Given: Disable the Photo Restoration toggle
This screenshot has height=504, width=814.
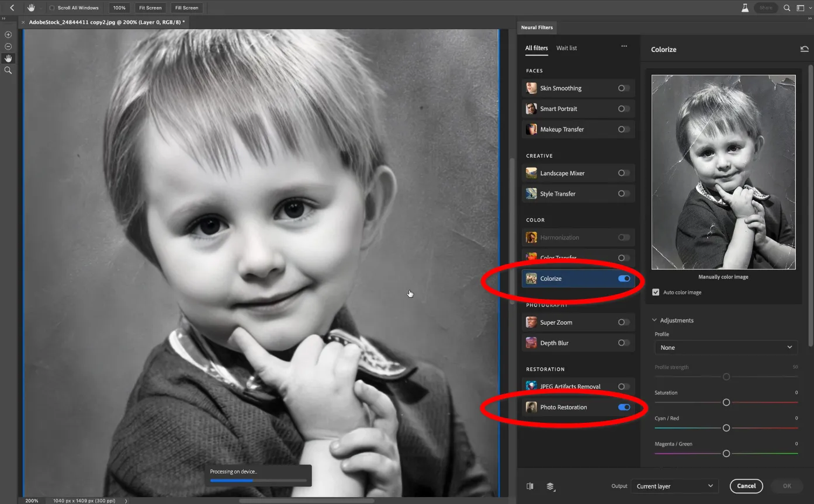Looking at the screenshot, I should click(624, 407).
